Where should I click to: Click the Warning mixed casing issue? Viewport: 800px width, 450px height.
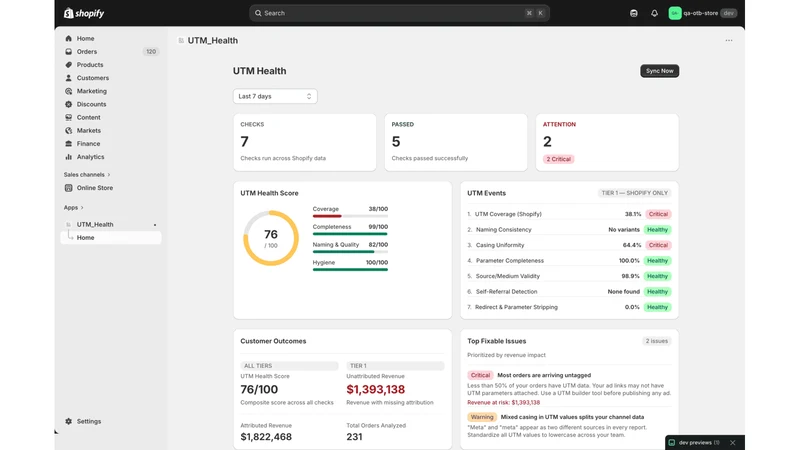click(569, 426)
